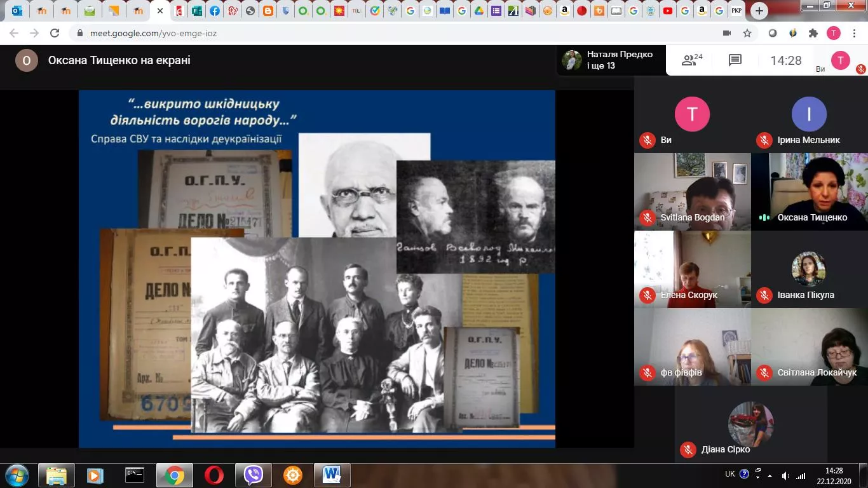
Task: Open the participants list with 24 people
Action: coord(691,60)
